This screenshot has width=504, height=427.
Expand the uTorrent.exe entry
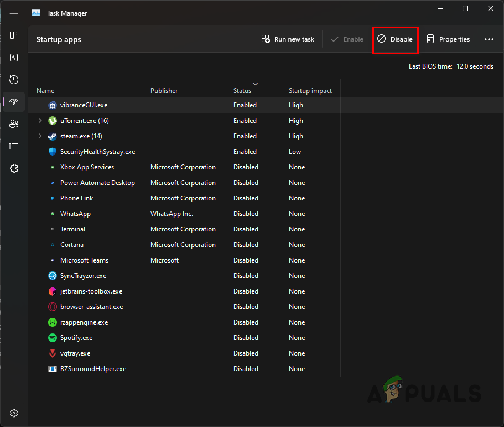[x=39, y=120]
